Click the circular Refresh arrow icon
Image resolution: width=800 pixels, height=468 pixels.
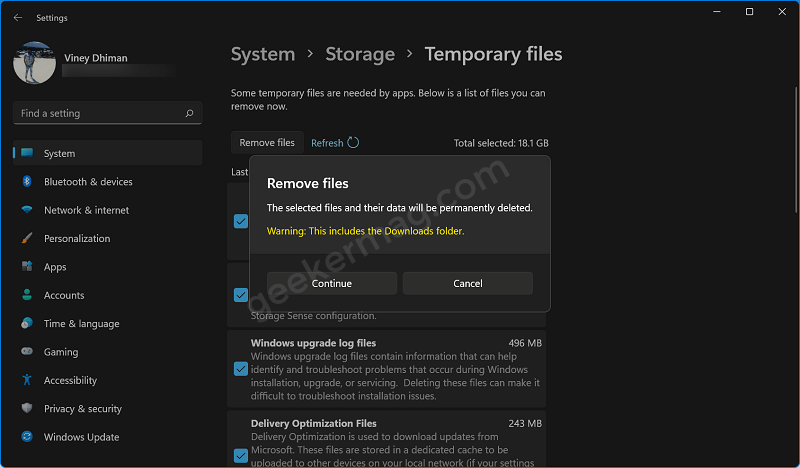tap(353, 142)
